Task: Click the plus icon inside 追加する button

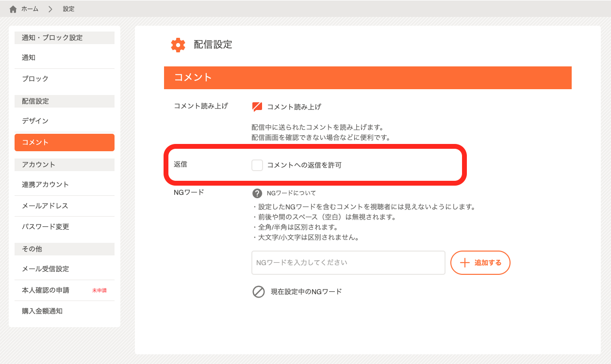Action: [465, 262]
